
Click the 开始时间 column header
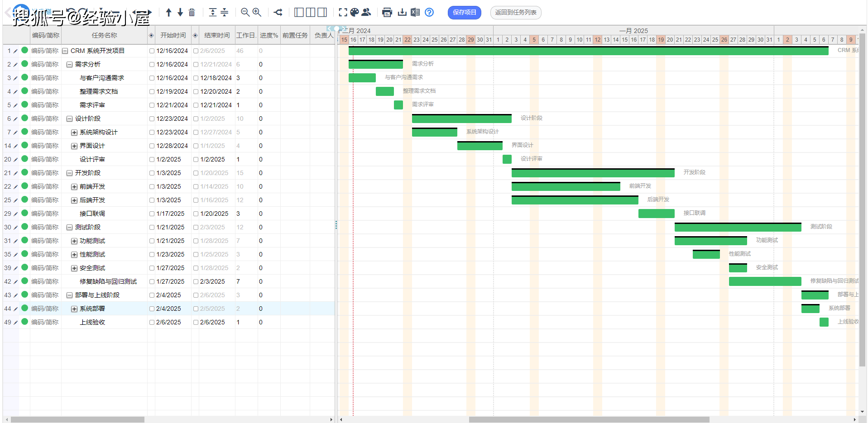[x=173, y=35]
